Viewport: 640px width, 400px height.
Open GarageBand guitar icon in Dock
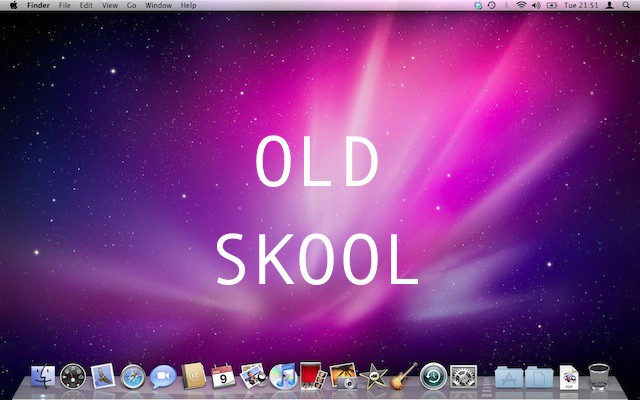point(403,377)
